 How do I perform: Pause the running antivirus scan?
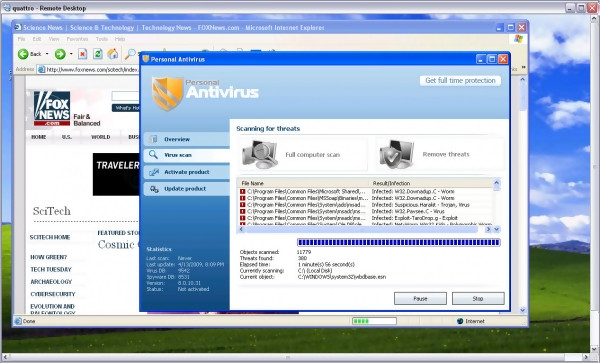[x=420, y=298]
